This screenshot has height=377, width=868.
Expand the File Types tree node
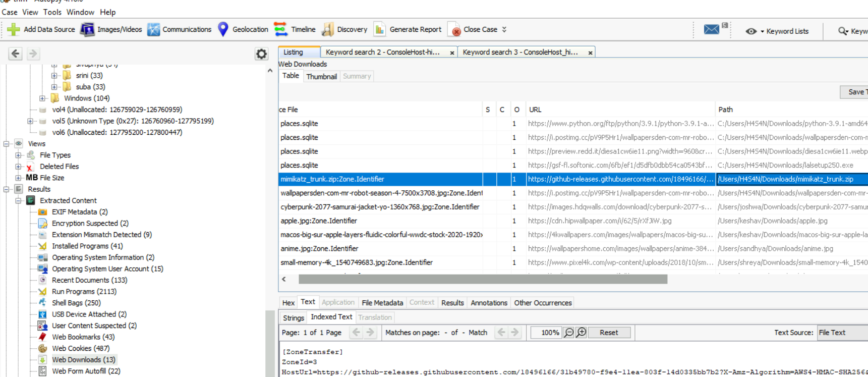tap(18, 155)
